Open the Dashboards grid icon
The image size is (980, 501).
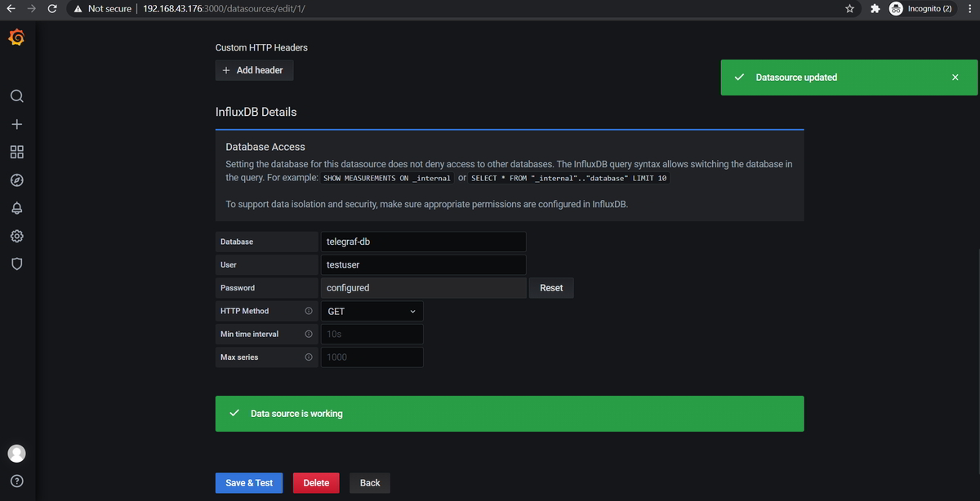16,153
